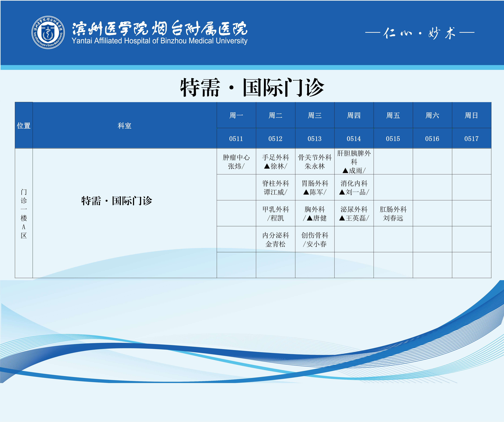Click the bold 特需·国际门诊 department cell
This screenshot has width=504, height=422.
[117, 201]
